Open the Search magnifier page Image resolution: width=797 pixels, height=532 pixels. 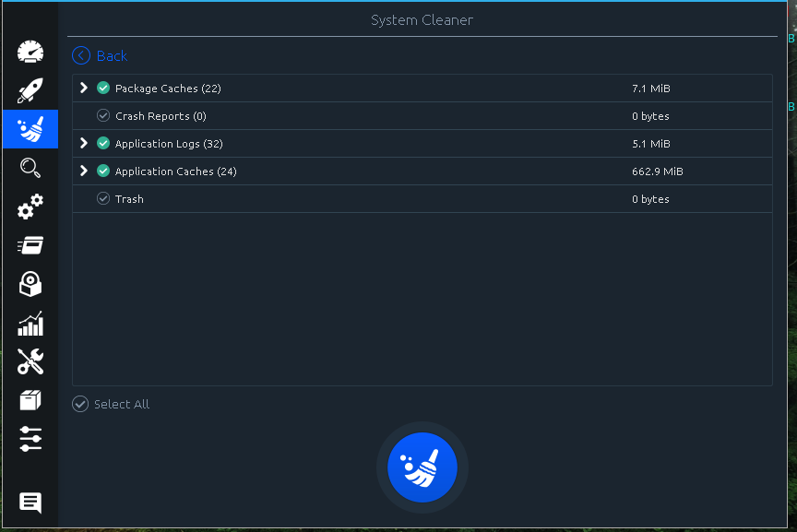click(30, 168)
